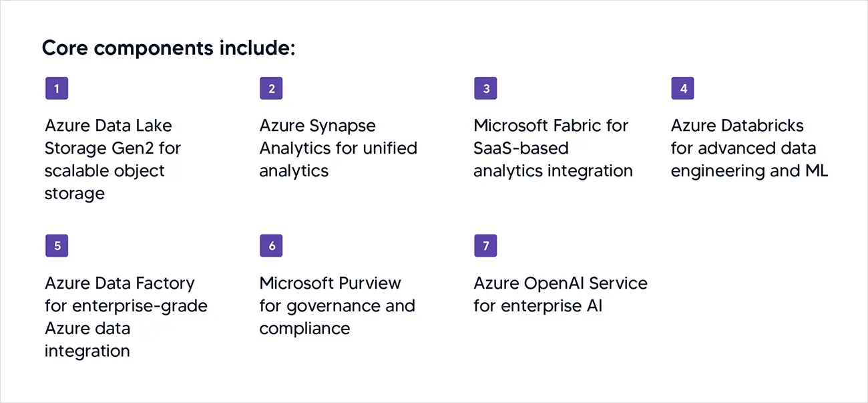Select the purple number 5 badge
The image size is (868, 403).
(x=57, y=246)
